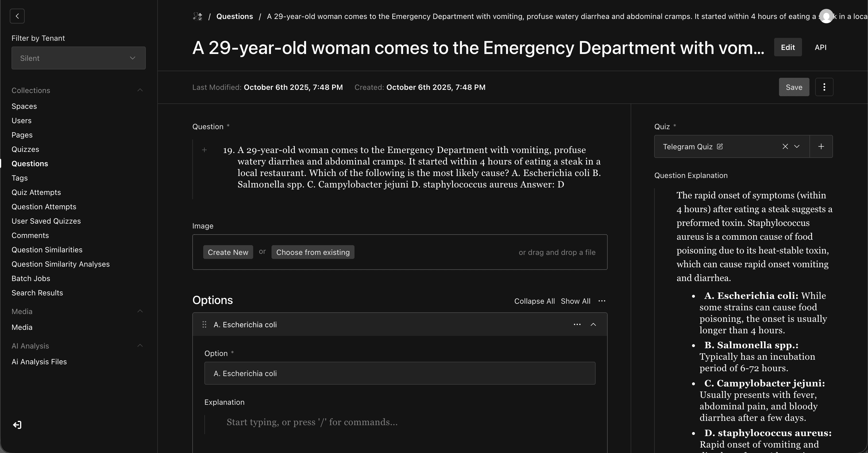Grab the drag handle on the Escherichia coli option
Image resolution: width=868 pixels, height=453 pixels.
(205, 325)
